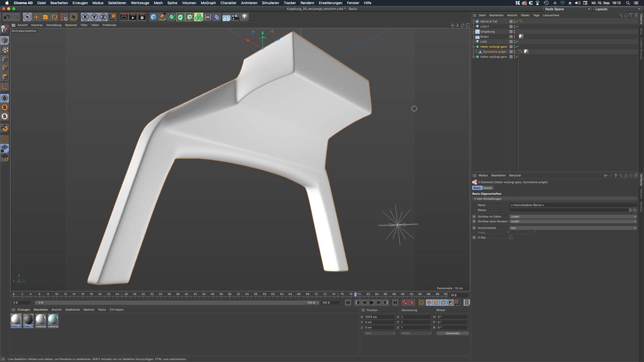Select Symmetrie aufgel object
Screen dimensions: 644x362
pyautogui.click(x=494, y=52)
